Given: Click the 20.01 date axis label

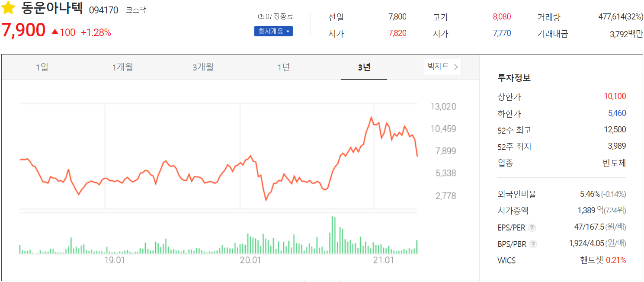Looking at the screenshot, I should click(x=251, y=260).
